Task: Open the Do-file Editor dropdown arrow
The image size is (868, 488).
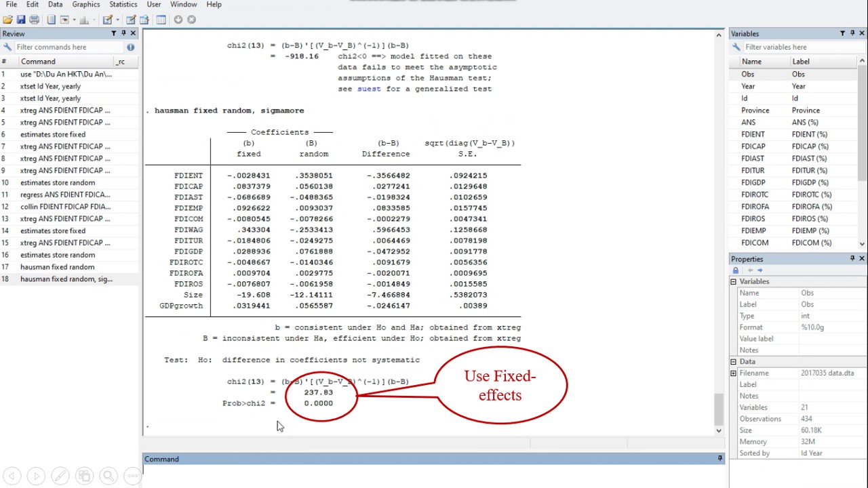Action: pyautogui.click(x=118, y=20)
